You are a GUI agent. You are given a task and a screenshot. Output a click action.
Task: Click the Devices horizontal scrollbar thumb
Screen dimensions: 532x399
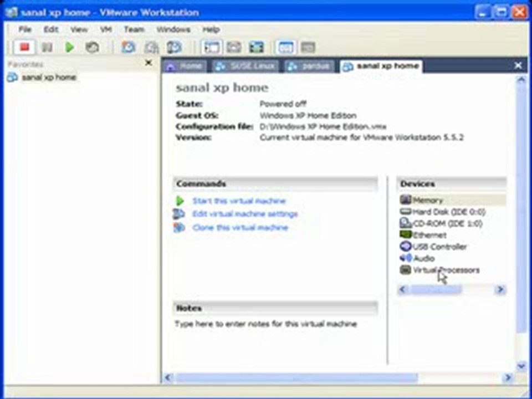point(436,289)
